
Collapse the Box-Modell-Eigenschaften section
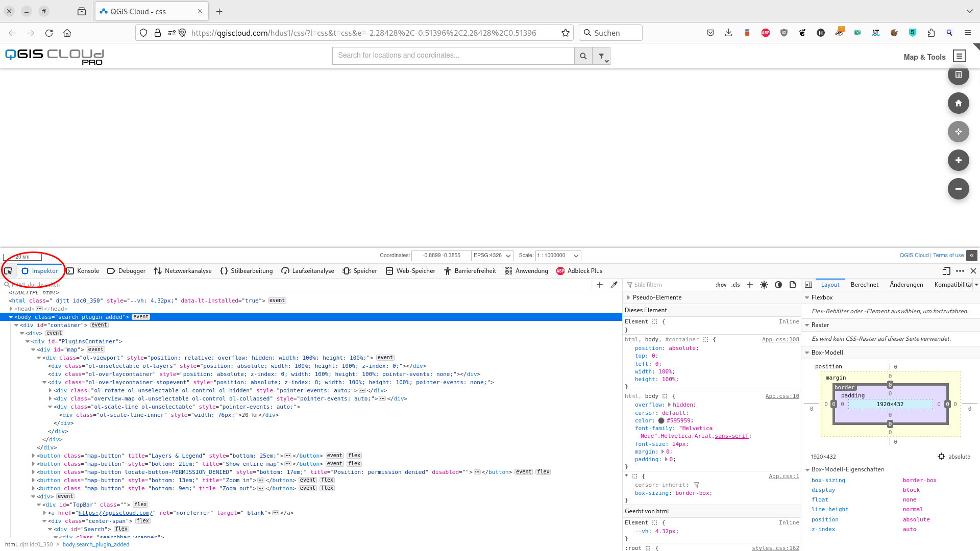click(x=807, y=469)
